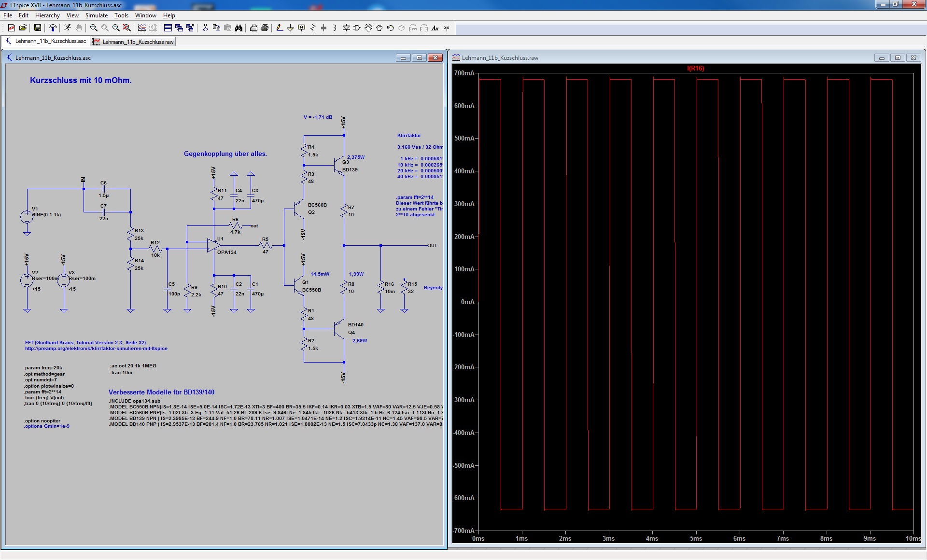
Task: Click the I(R16) trace label
Action: [x=695, y=69]
